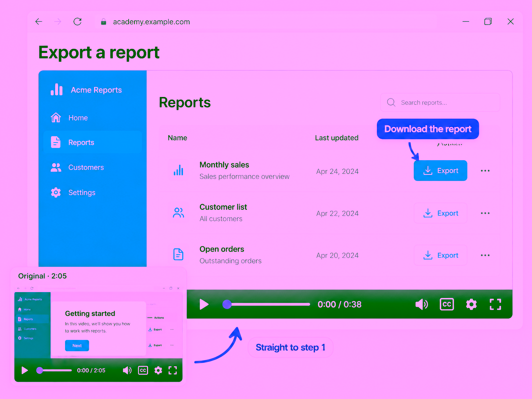Select Reports in the large Acme sidebar

[x=93, y=143]
